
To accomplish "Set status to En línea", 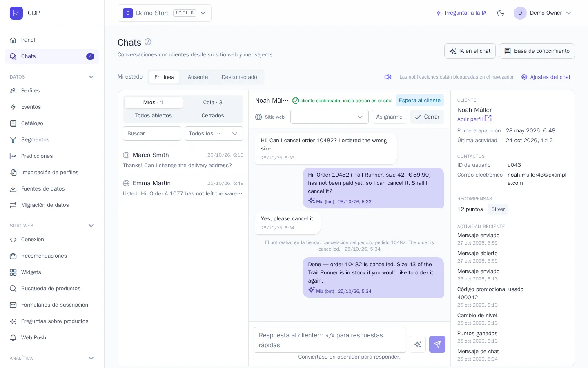I will (x=164, y=77).
